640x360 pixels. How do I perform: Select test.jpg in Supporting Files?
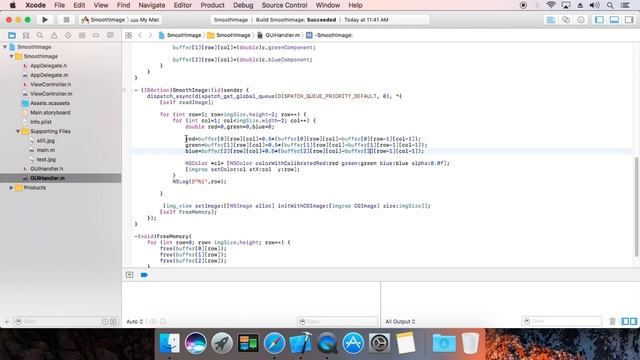[46, 160]
